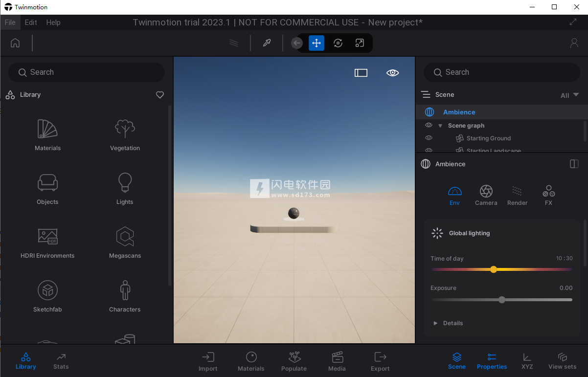Open the File menu

coord(10,22)
